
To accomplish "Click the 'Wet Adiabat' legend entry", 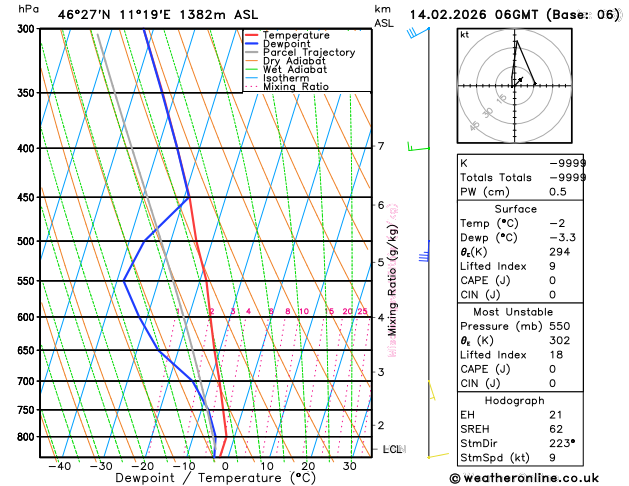I will (295, 69).
